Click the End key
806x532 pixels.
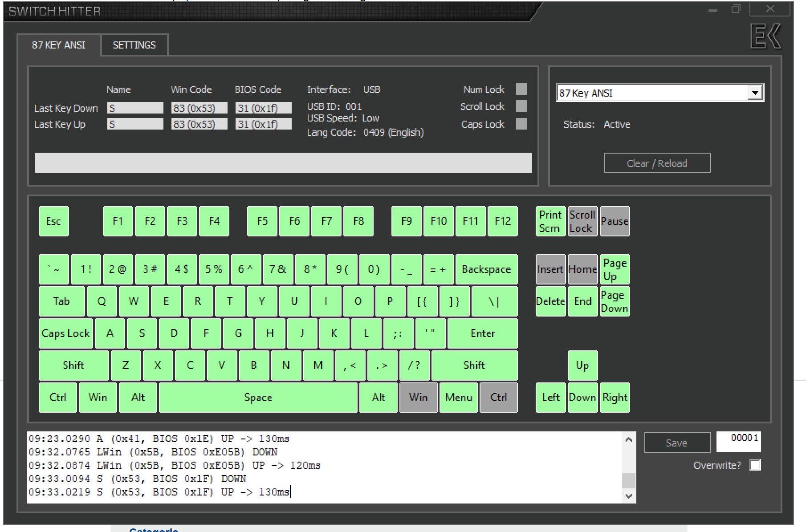pyautogui.click(x=582, y=301)
